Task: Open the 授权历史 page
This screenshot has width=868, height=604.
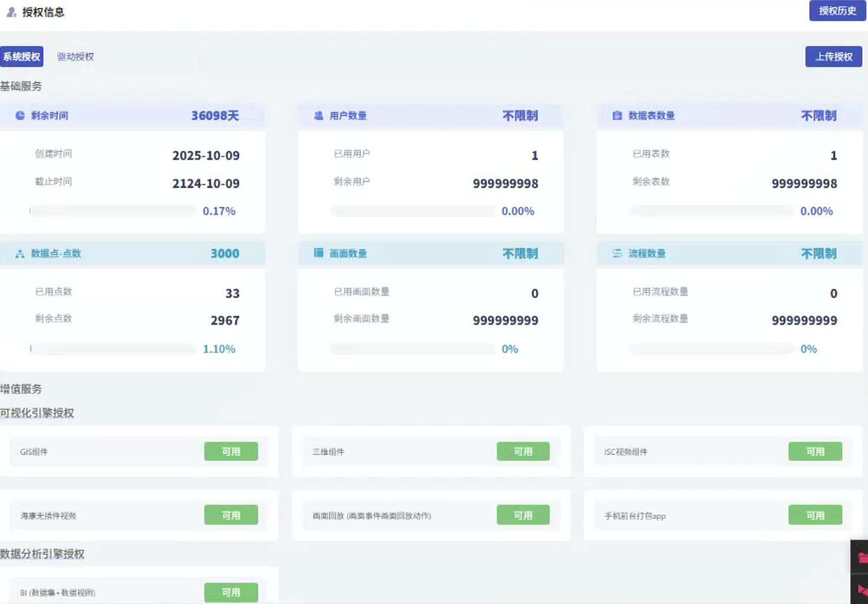Action: [837, 11]
